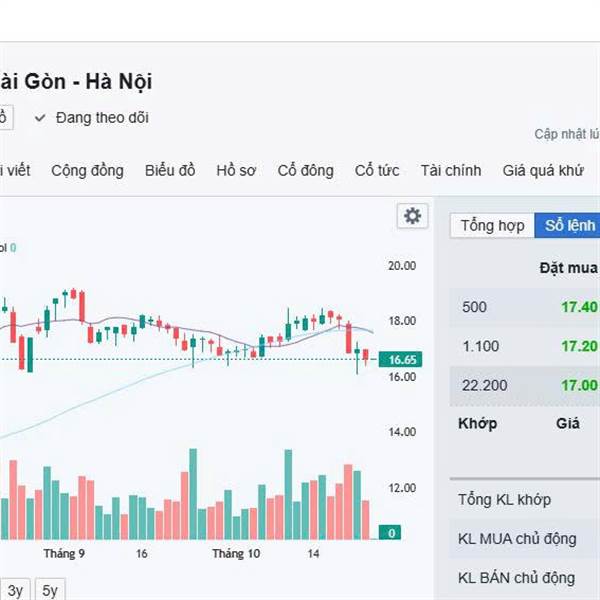The image size is (600, 600).
Task: Click the green 0 volume badge
Action: [x=394, y=533]
